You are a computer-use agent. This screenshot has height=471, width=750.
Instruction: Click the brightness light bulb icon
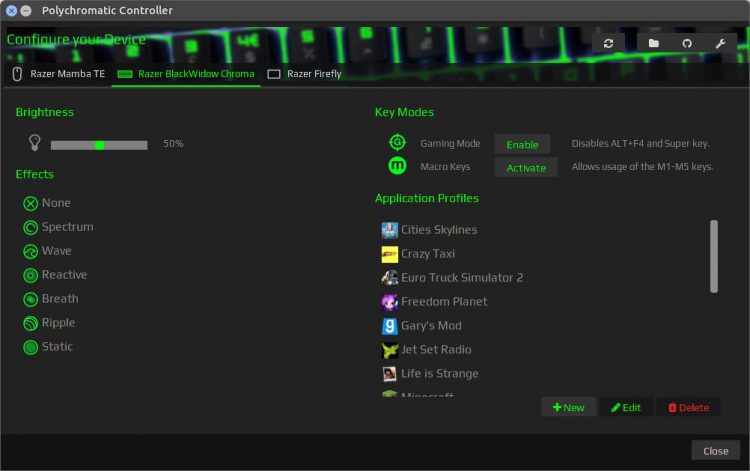pyautogui.click(x=34, y=142)
